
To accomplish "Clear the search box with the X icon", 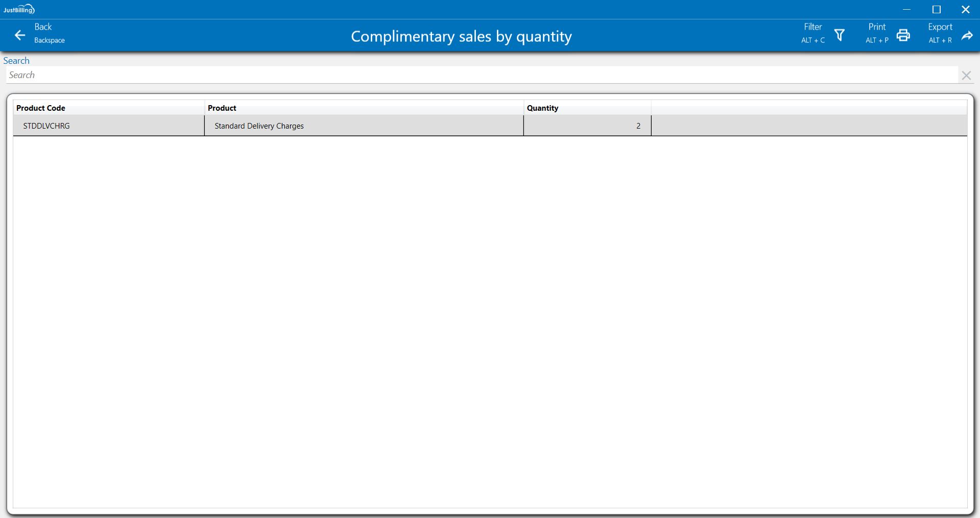I will 966,76.
